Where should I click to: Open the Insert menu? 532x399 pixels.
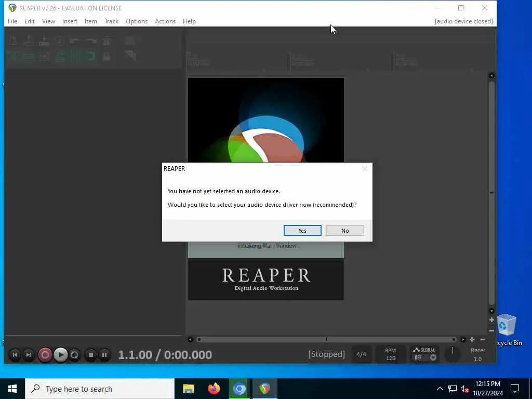coord(70,21)
